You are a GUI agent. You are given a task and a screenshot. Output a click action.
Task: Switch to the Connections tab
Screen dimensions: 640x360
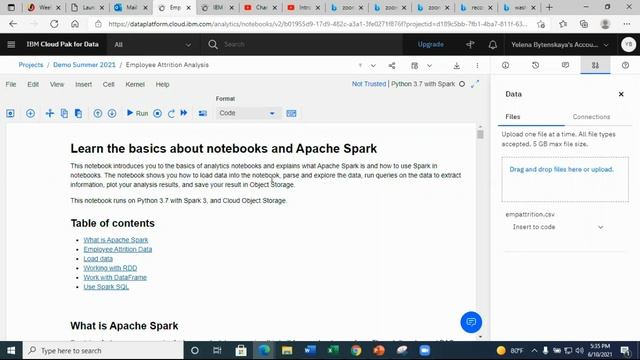click(x=591, y=117)
